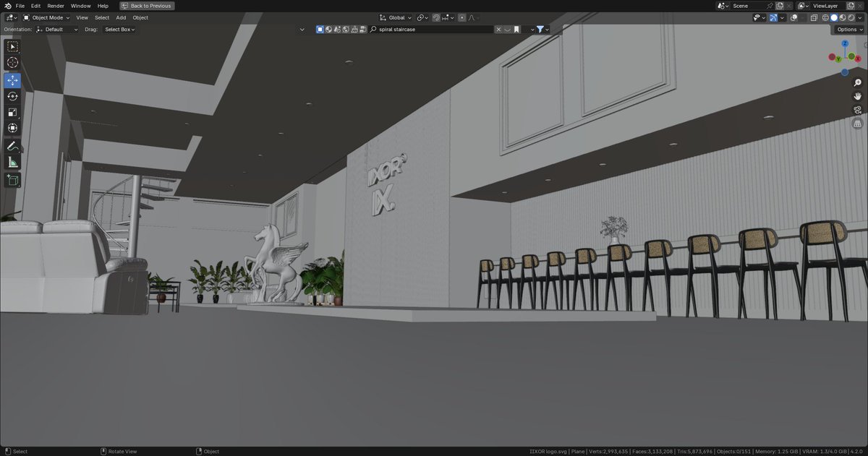Switch to Rendered viewport shading
The image size is (868, 456).
click(x=851, y=17)
